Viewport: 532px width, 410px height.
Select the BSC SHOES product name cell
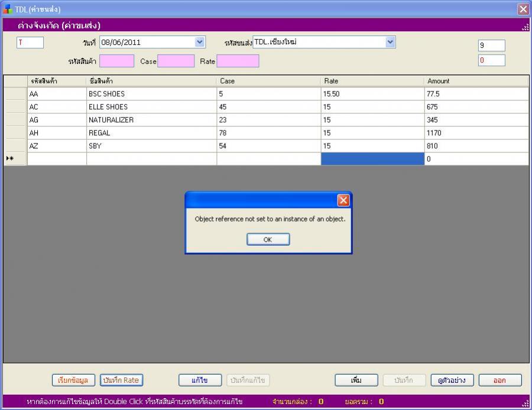coord(151,94)
